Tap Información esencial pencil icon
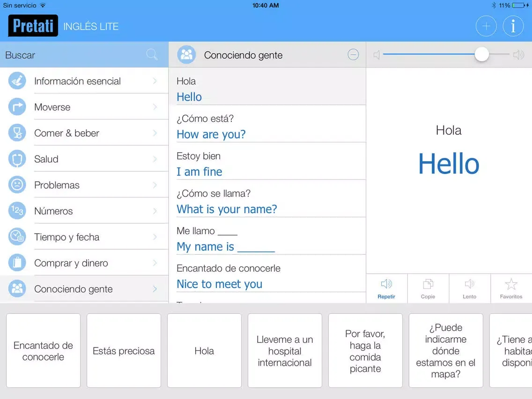Viewport: 532px width, 399px height. tap(17, 81)
